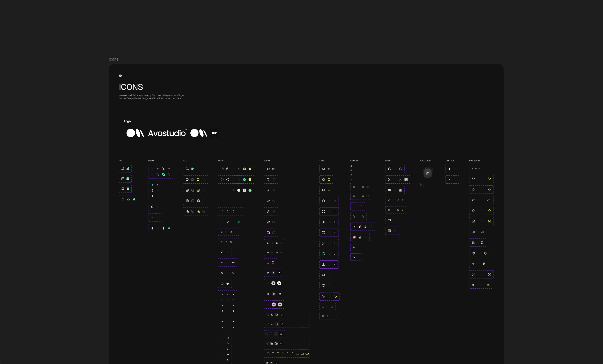603x364 pixels.
Task: Click the green circular plus icon in ACTION
Action: tap(250, 190)
